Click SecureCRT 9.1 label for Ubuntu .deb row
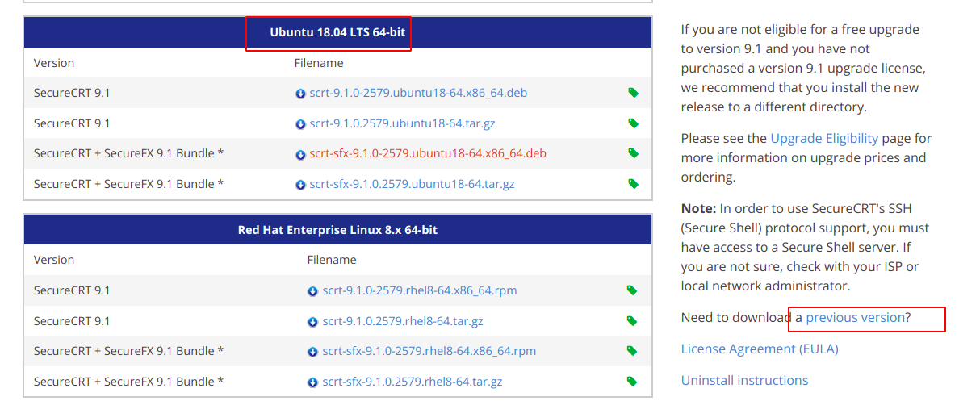 point(72,93)
